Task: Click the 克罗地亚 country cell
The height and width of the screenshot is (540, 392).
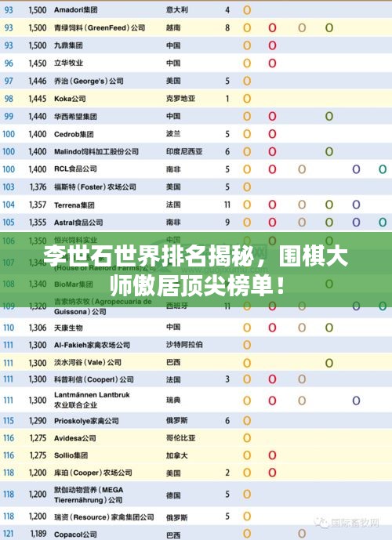Action: coord(180,99)
